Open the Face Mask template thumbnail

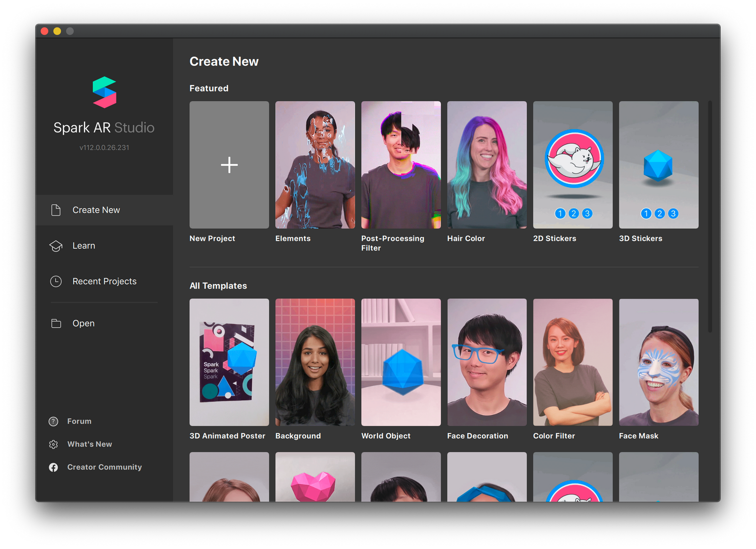click(x=659, y=362)
